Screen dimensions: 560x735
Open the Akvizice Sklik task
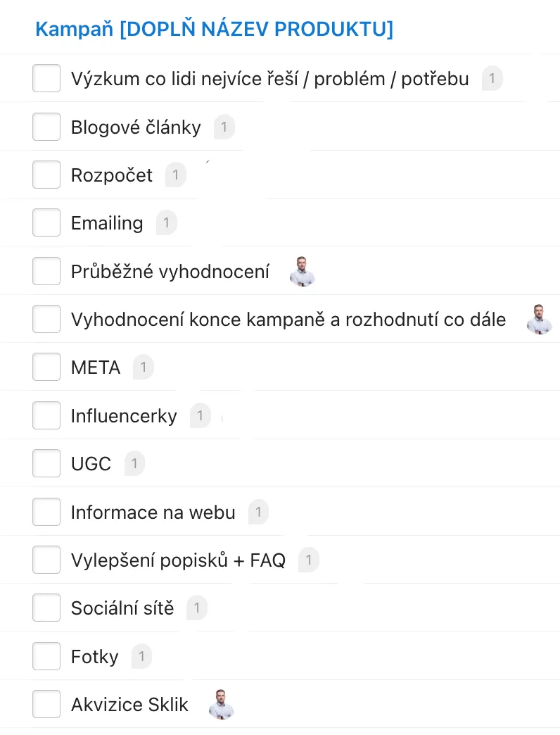[x=129, y=705]
